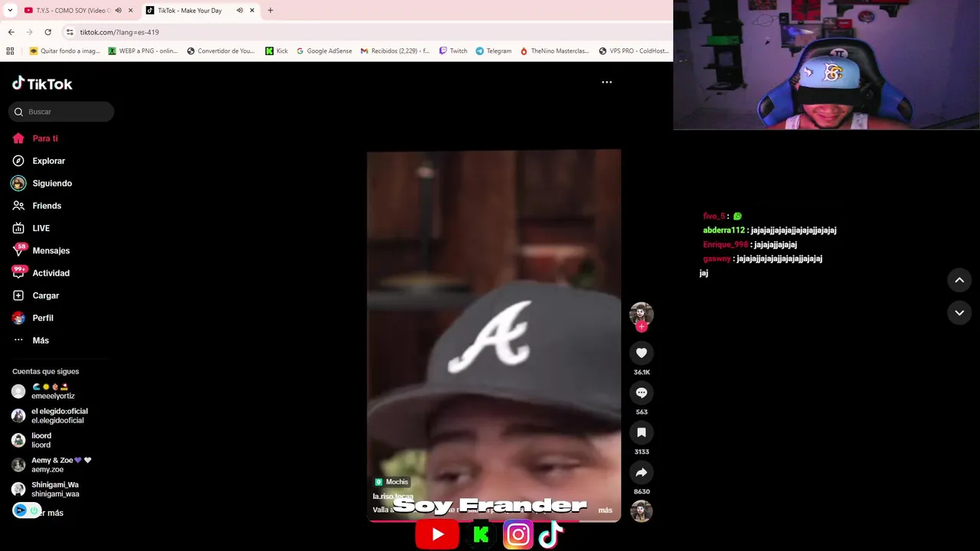This screenshot has height=551, width=980.
Task: Expand the Más options menu
Action: click(x=31, y=341)
